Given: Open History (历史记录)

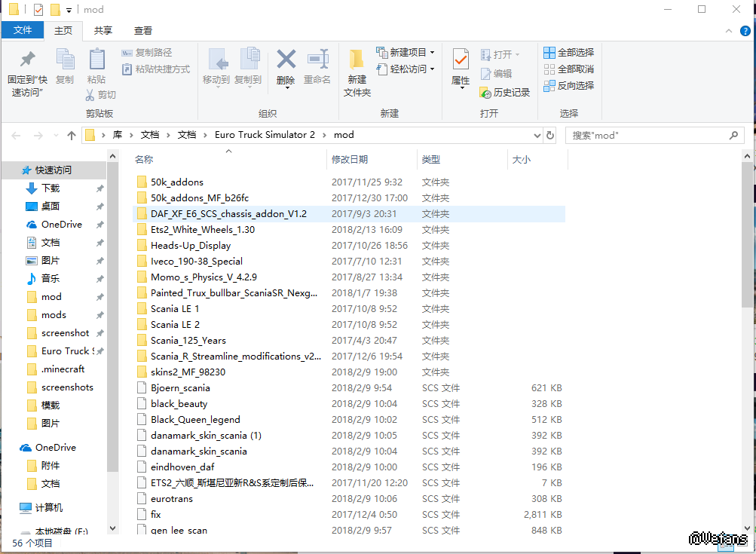Looking at the screenshot, I should click(x=505, y=92).
